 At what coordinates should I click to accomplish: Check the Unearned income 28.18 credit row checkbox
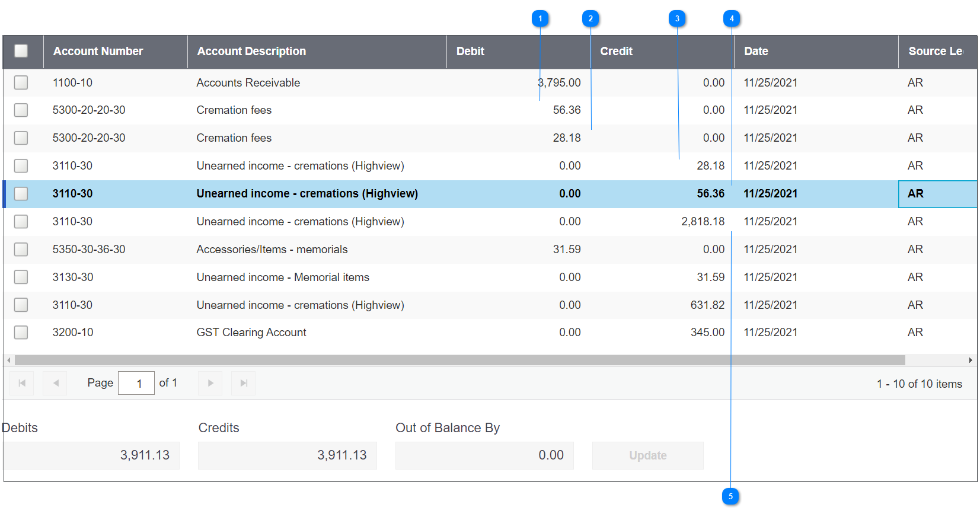tap(21, 165)
